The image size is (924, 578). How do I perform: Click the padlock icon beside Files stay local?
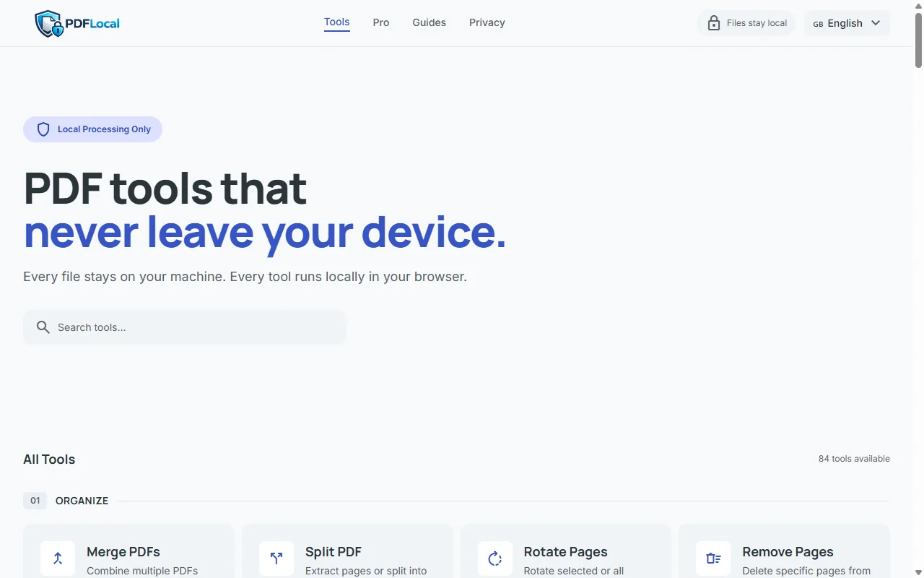pyautogui.click(x=714, y=23)
